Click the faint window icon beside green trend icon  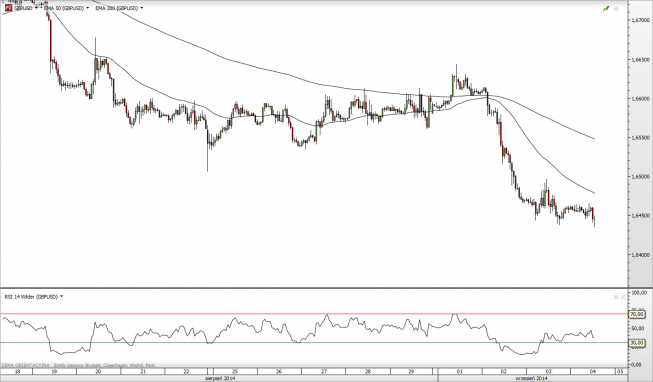click(x=616, y=8)
